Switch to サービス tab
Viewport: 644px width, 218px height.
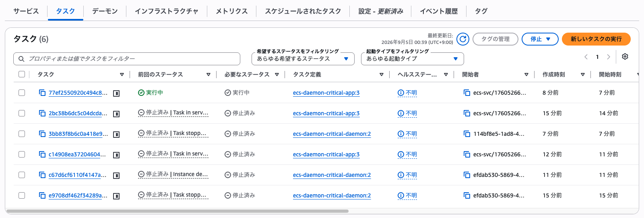pyautogui.click(x=26, y=11)
